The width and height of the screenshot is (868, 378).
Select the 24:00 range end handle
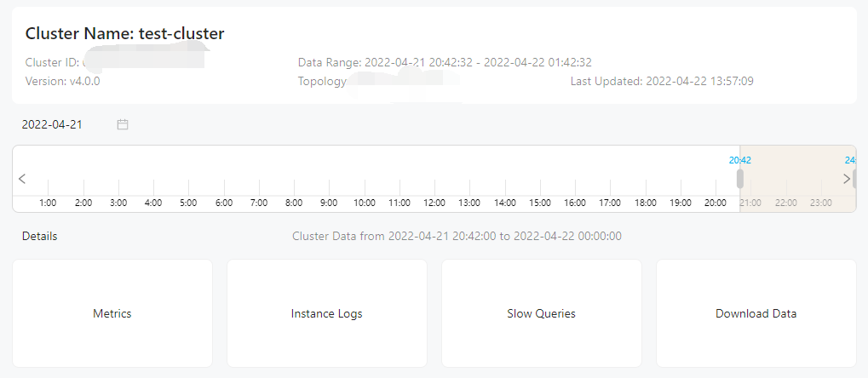(x=856, y=179)
